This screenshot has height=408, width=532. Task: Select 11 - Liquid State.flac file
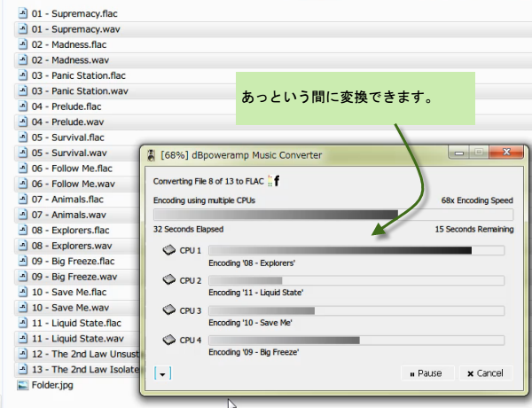point(74,323)
